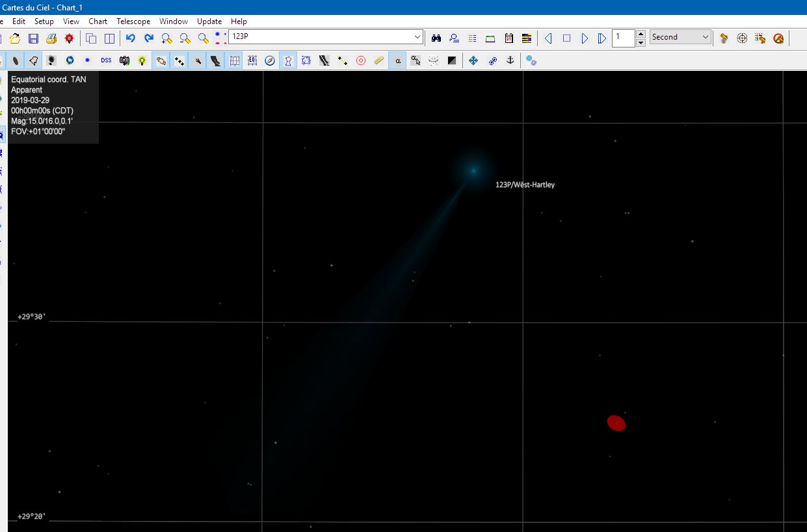Click the anchor icon in toolbar
This screenshot has height=532, width=807.
tap(510, 60)
